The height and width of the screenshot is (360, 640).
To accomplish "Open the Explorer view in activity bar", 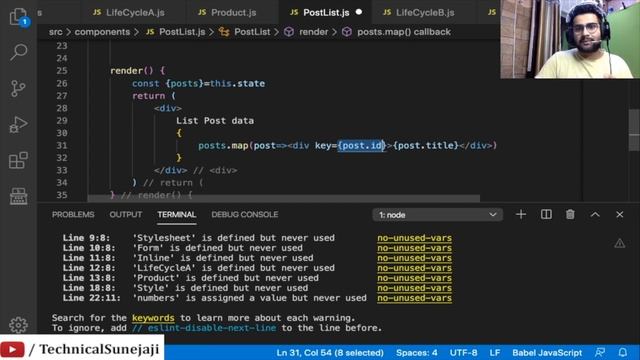I will click(x=18, y=16).
